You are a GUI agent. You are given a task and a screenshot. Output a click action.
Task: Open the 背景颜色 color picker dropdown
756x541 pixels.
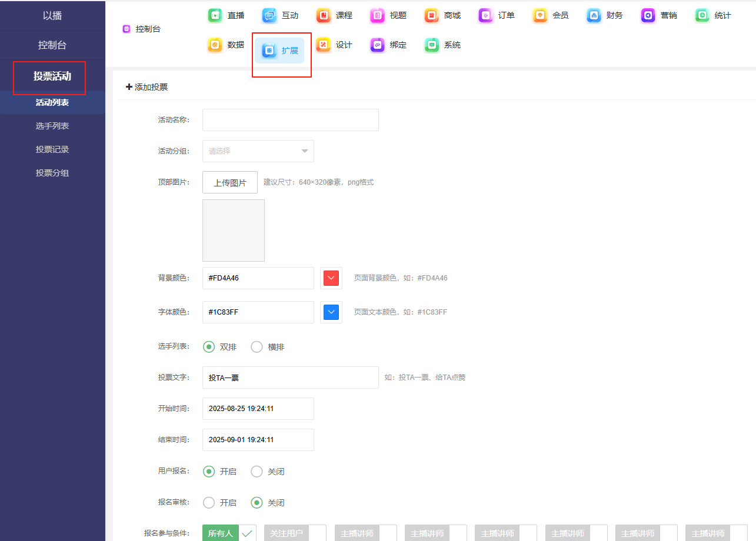[x=331, y=278]
